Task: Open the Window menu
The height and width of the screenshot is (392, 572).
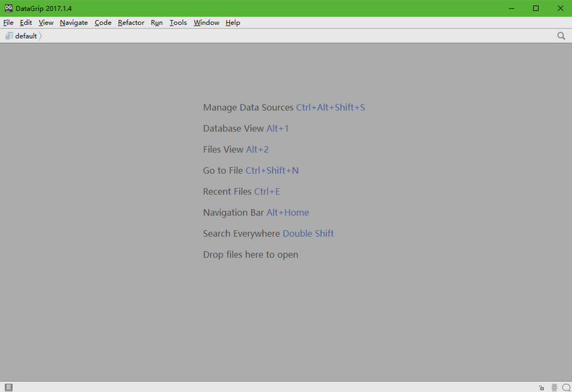Action: 206,23
